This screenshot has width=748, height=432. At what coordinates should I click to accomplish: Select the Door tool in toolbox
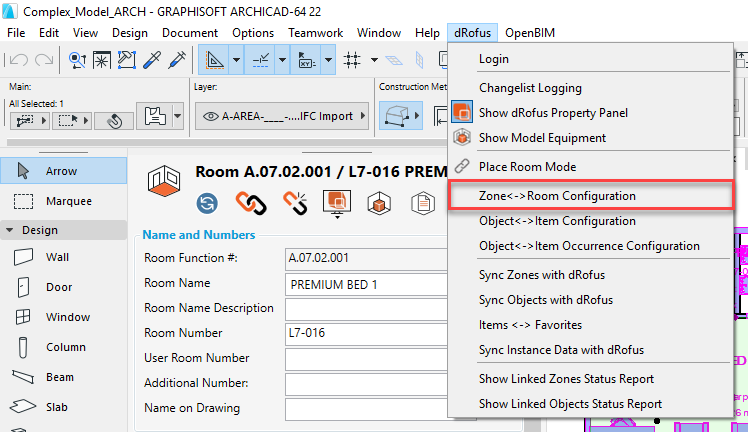[x=57, y=287]
